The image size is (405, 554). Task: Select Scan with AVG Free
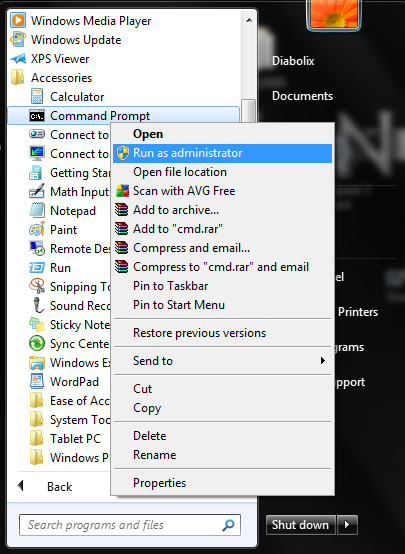pyautogui.click(x=222, y=191)
